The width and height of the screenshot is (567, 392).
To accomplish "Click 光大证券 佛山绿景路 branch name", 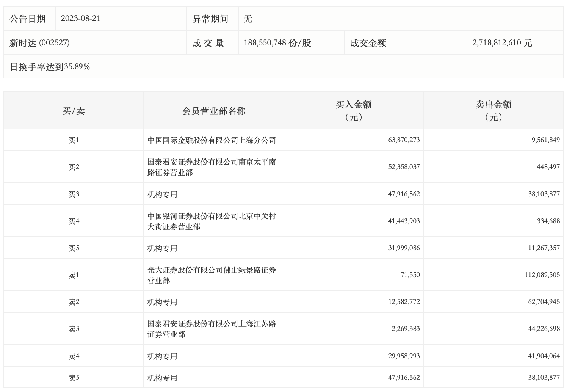I will (x=211, y=275).
